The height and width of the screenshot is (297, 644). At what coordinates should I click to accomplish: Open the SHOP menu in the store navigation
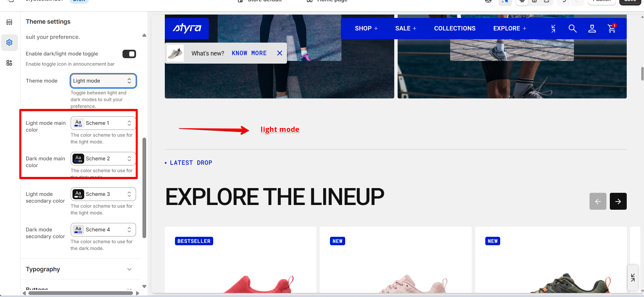pos(366,28)
